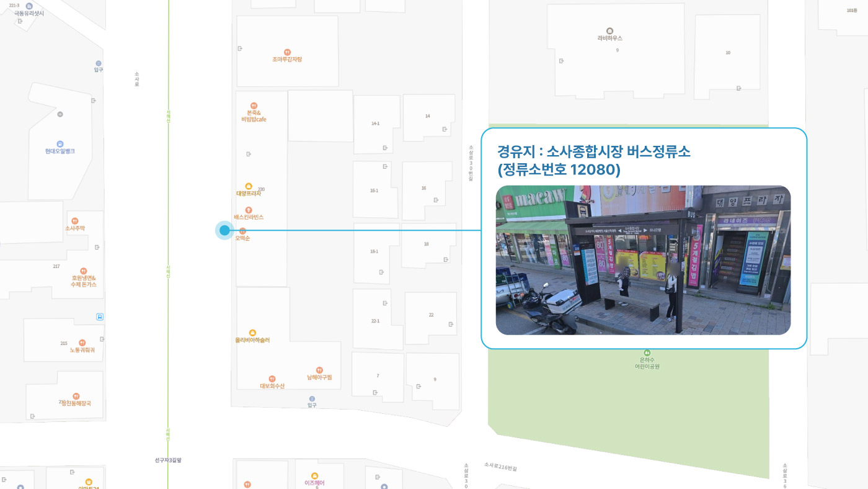
Task: Open the 호원냉면&수제돈가스 restaurant marker
Action: click(x=84, y=271)
